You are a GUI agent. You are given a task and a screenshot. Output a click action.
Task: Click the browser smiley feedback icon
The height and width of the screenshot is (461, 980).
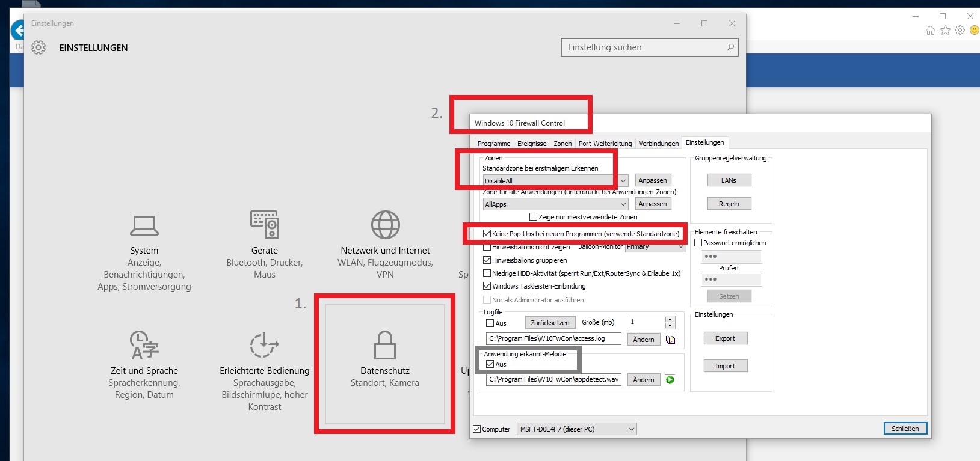[x=975, y=30]
